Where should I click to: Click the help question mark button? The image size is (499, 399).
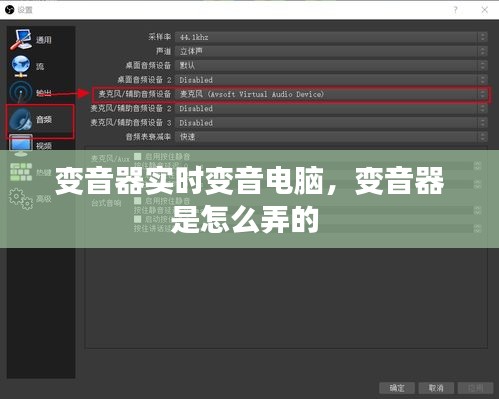(455, 10)
